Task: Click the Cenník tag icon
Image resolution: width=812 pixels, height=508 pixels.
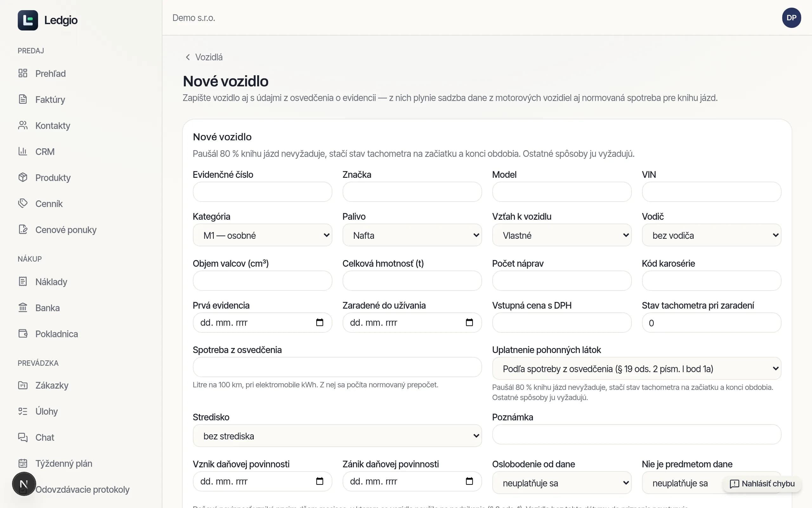Action: [23, 204]
